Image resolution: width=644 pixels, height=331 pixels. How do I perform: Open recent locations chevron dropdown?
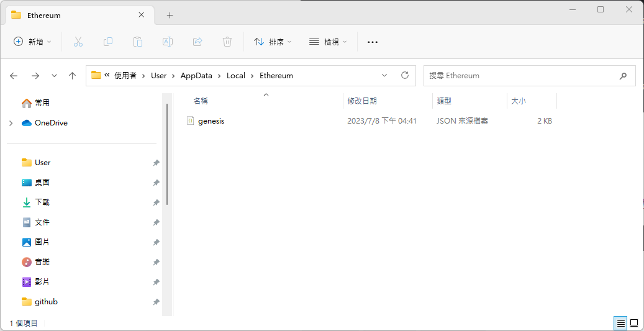pos(54,76)
